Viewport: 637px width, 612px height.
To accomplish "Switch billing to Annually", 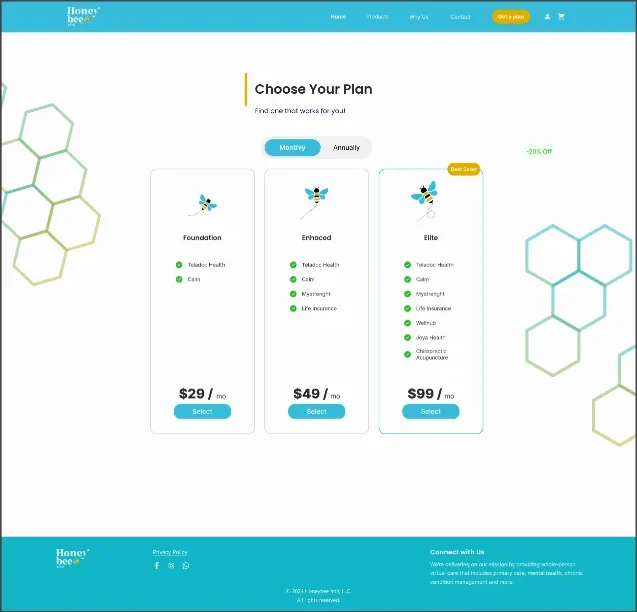I will pyautogui.click(x=346, y=148).
